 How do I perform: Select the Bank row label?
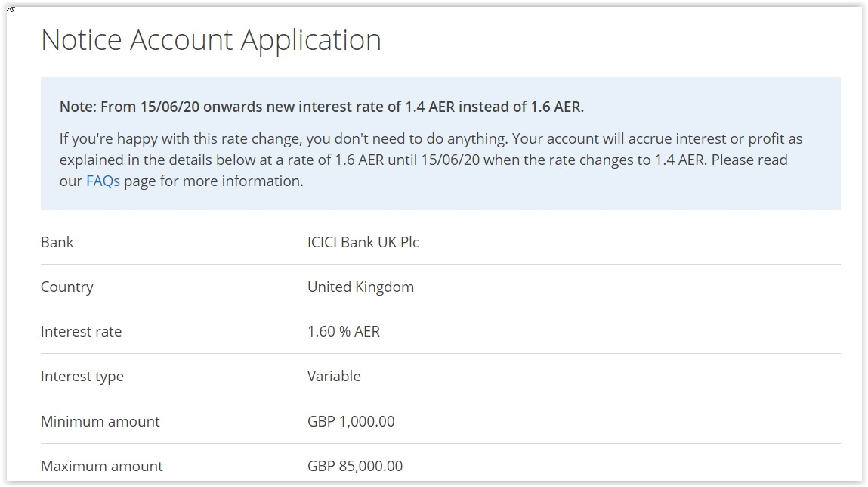click(x=57, y=243)
